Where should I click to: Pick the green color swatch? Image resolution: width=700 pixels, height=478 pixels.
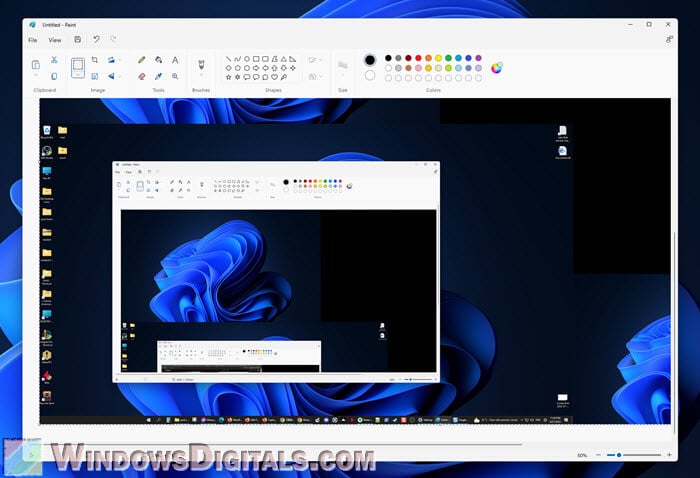(x=448, y=58)
